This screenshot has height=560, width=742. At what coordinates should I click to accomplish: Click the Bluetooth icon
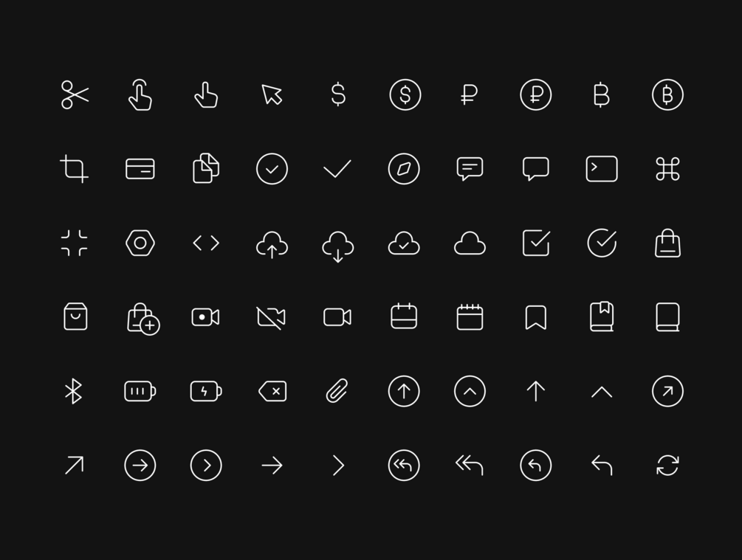coord(73,391)
